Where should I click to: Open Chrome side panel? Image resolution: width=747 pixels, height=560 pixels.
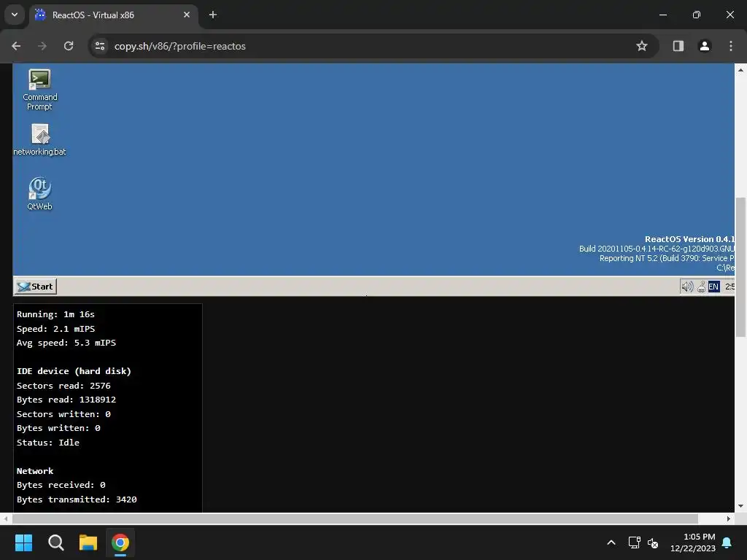point(678,46)
